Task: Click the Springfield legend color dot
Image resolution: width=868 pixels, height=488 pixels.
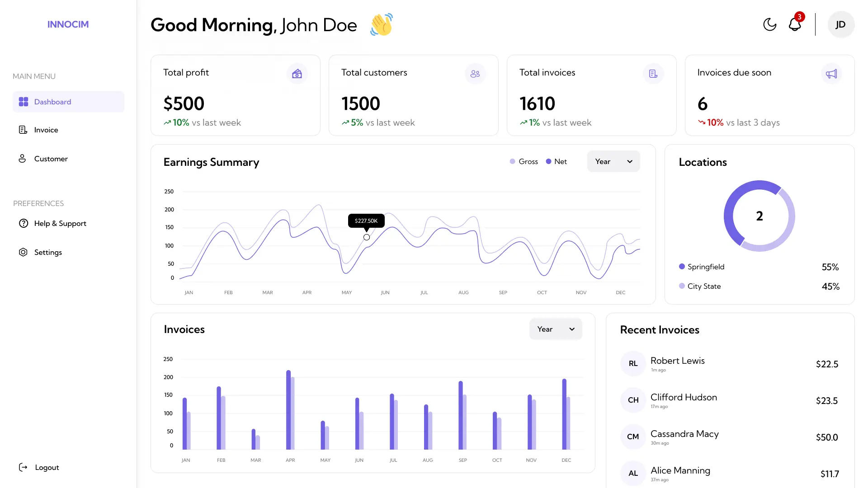Action: tap(682, 267)
